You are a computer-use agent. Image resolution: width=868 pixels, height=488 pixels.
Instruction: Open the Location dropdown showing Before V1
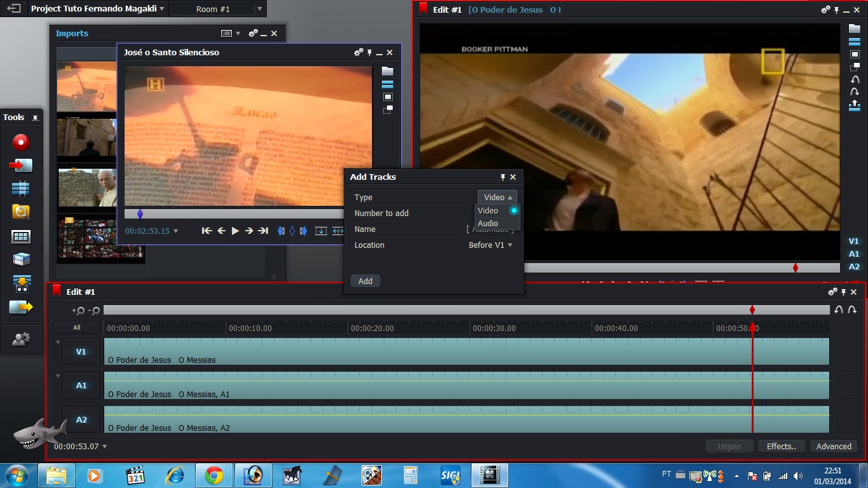pyautogui.click(x=491, y=245)
